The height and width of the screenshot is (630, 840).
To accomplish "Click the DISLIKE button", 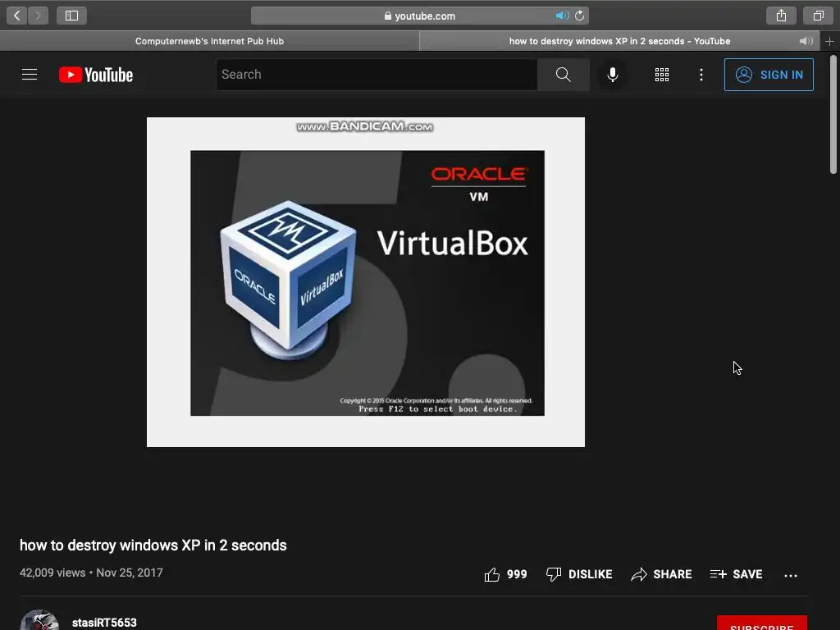I will pos(579,574).
